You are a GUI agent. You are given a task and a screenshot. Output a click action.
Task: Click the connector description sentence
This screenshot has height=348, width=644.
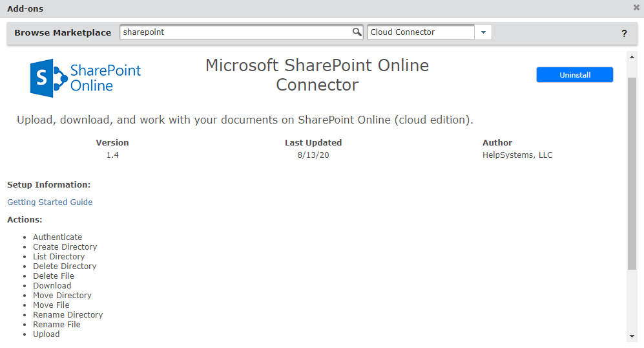coord(245,120)
